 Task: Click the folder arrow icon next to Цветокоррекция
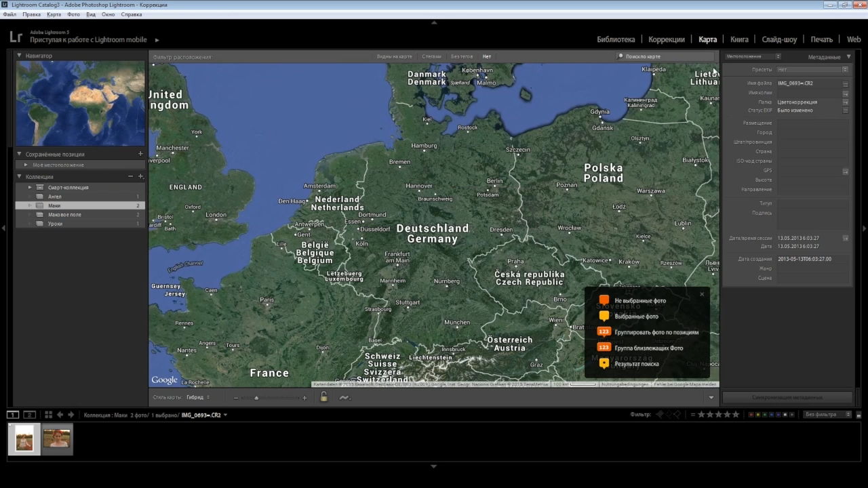point(846,102)
